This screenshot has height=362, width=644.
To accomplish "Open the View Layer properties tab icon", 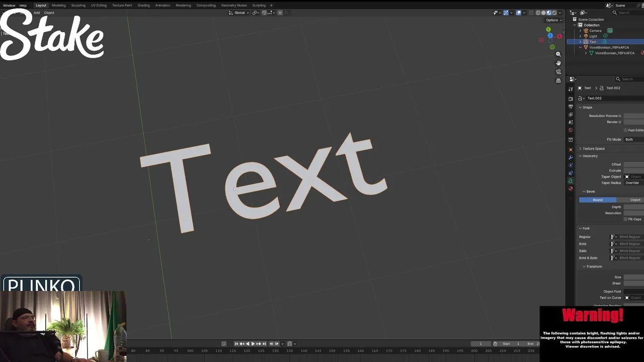I will (571, 115).
